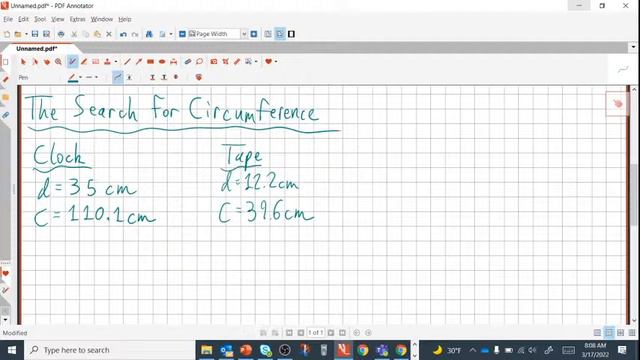The width and height of the screenshot is (640, 360).
Task: Open Find with the binoculars icon
Action: click(149, 34)
